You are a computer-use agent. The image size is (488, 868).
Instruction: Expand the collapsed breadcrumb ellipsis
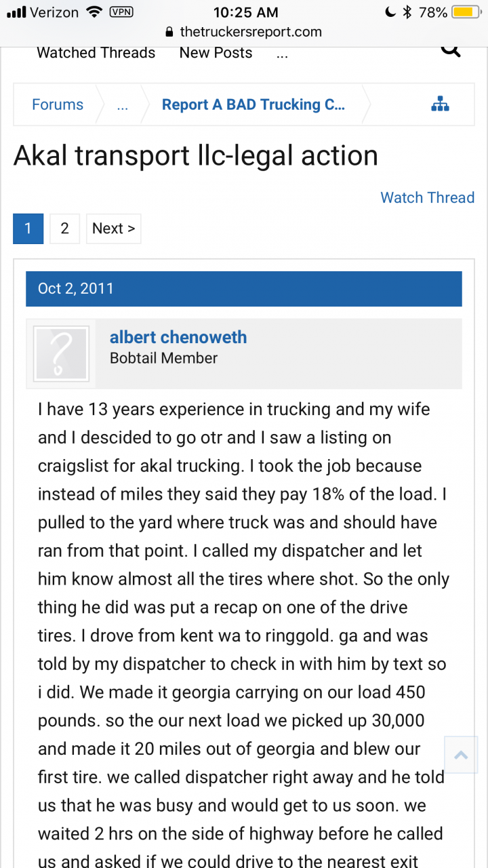(123, 105)
